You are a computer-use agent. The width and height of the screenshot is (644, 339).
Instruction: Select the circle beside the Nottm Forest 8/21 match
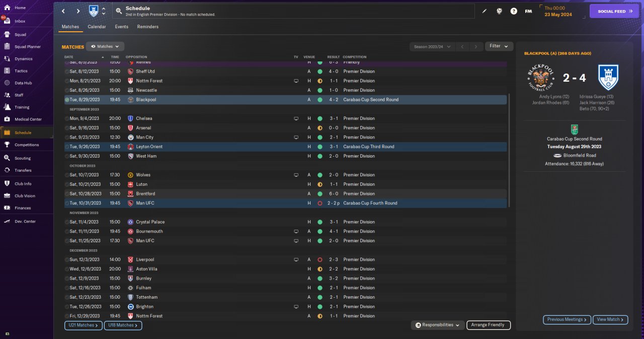(x=67, y=81)
